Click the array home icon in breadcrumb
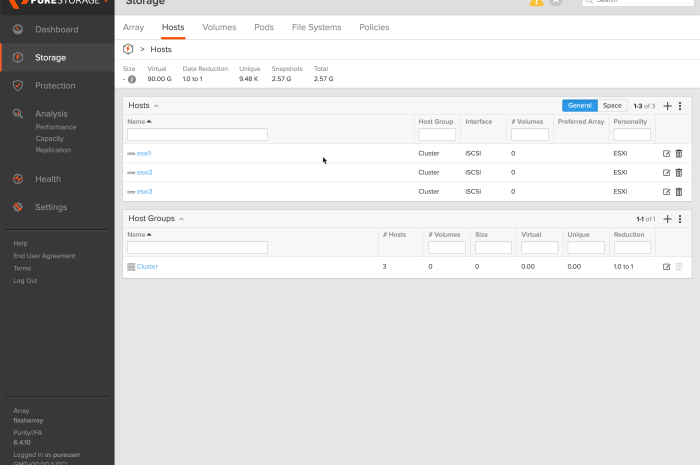Viewport: 700px width, 465px height. pyautogui.click(x=128, y=49)
